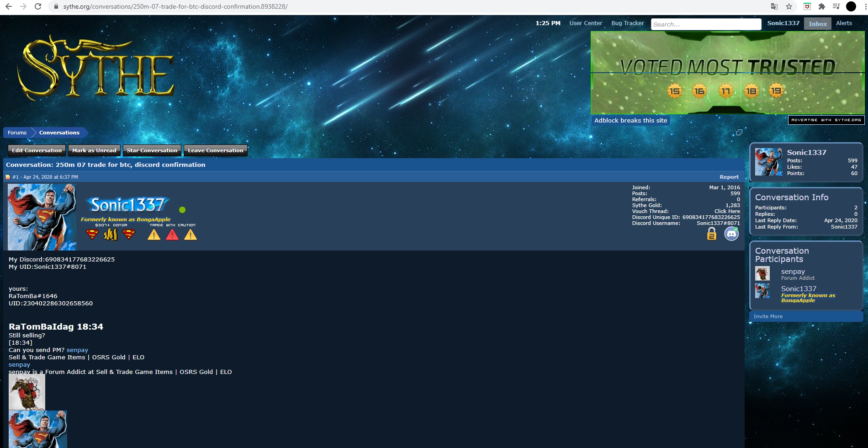Open User Center in the top bar
Image resolution: width=868 pixels, height=448 pixels.
pyautogui.click(x=586, y=23)
